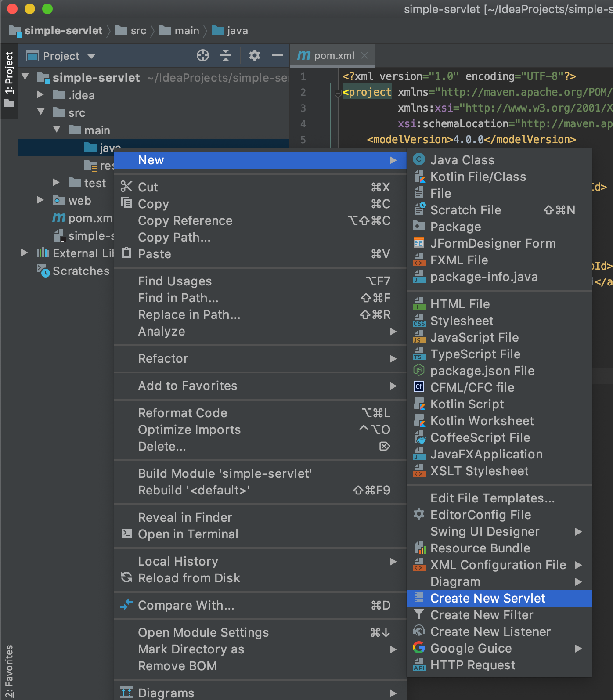Click the JFormDesigner Form icon
Image resolution: width=613 pixels, height=700 pixels.
419,243
